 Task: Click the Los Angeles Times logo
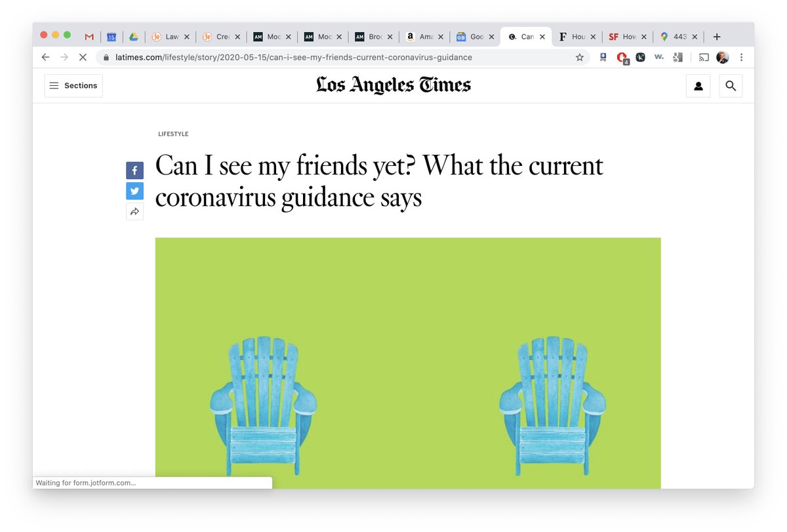point(393,85)
